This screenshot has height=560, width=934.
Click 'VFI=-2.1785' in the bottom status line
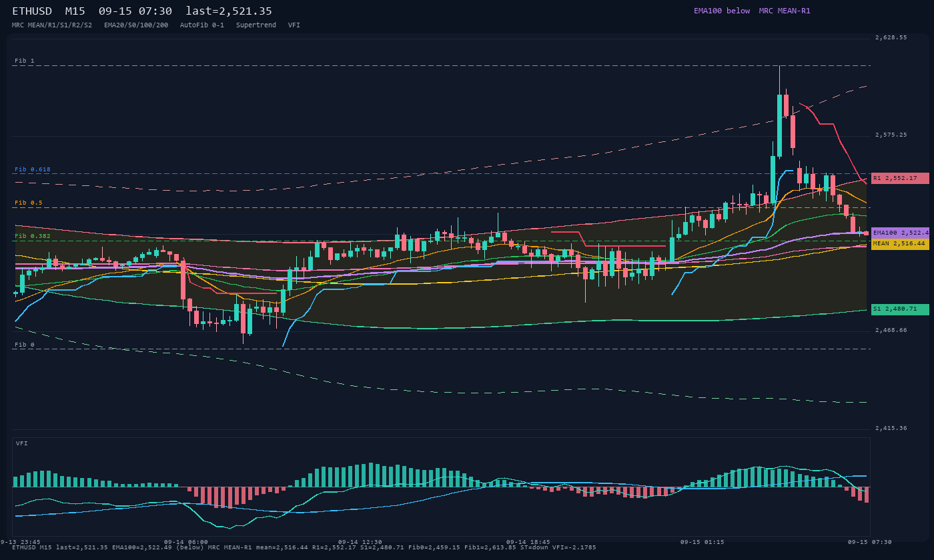574,547
